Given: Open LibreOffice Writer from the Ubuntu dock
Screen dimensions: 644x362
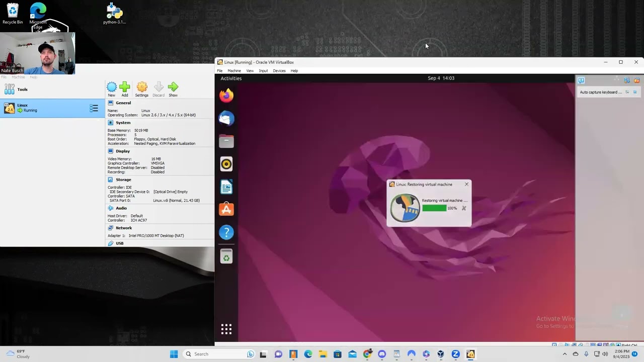Looking at the screenshot, I should (226, 187).
